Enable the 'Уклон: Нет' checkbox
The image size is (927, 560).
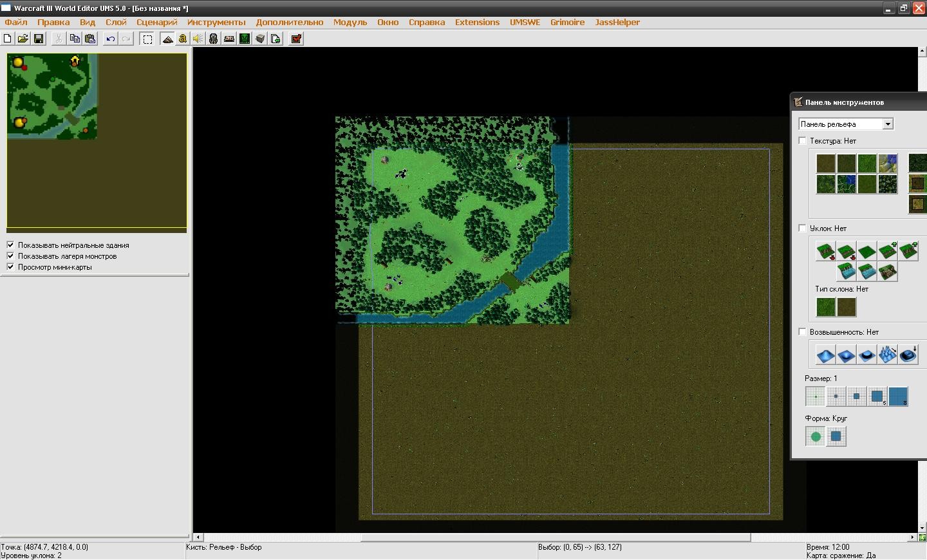coord(802,229)
